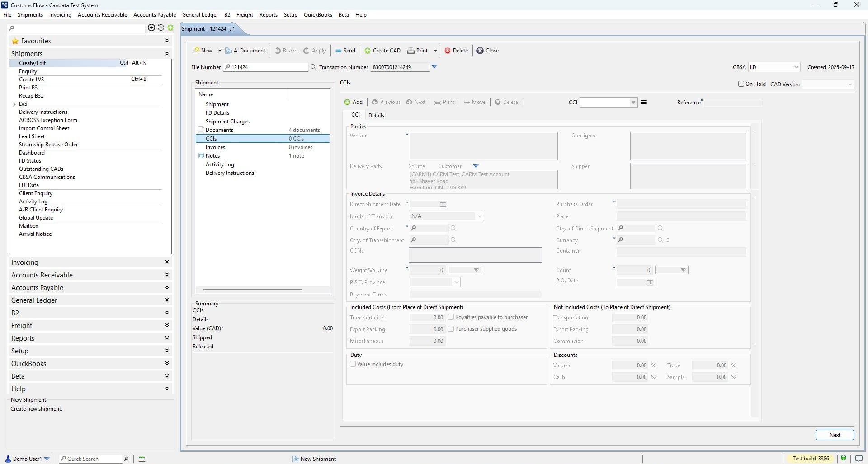Image resolution: width=868 pixels, height=464 pixels.
Task: Click Create CAD in the toolbar
Action: click(382, 51)
